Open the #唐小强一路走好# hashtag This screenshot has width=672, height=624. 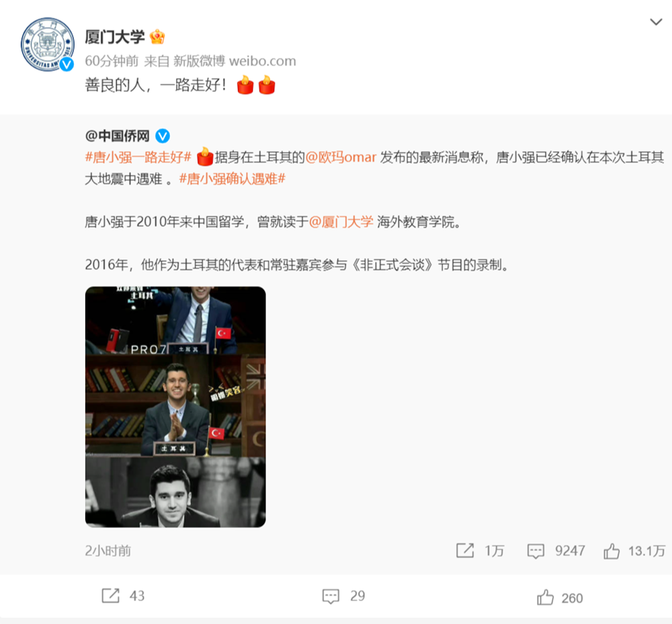pos(138,157)
